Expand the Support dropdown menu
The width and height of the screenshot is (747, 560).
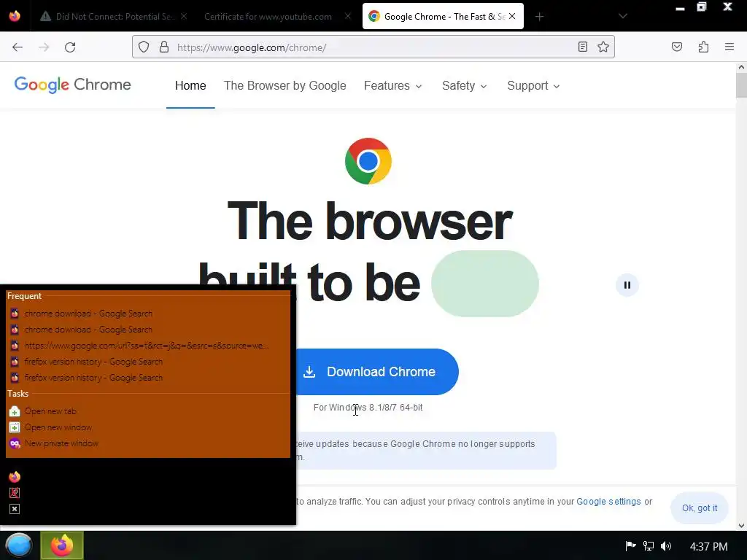click(533, 86)
